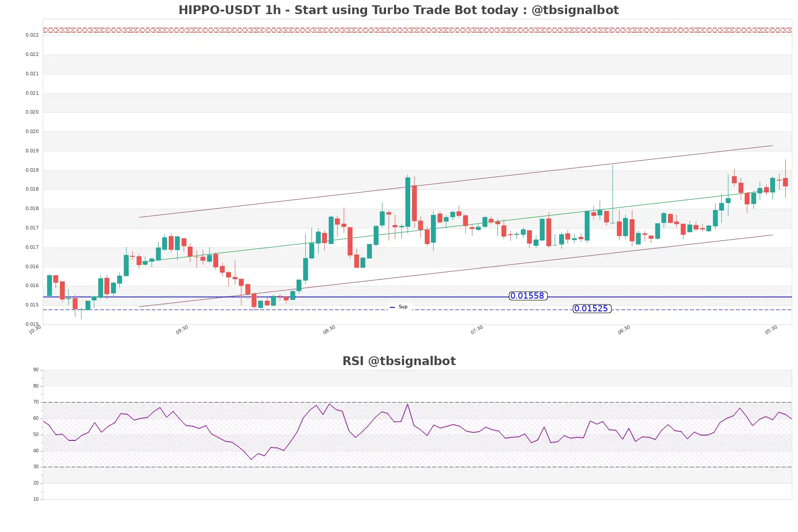Click the RSI axis value 70
The height and width of the screenshot is (532, 798).
point(36,402)
